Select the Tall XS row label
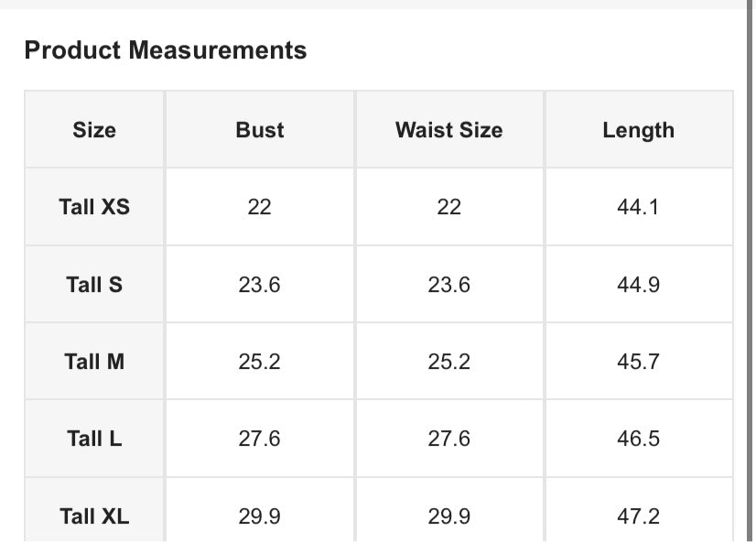Viewport: 756px width, 542px height. (x=94, y=207)
